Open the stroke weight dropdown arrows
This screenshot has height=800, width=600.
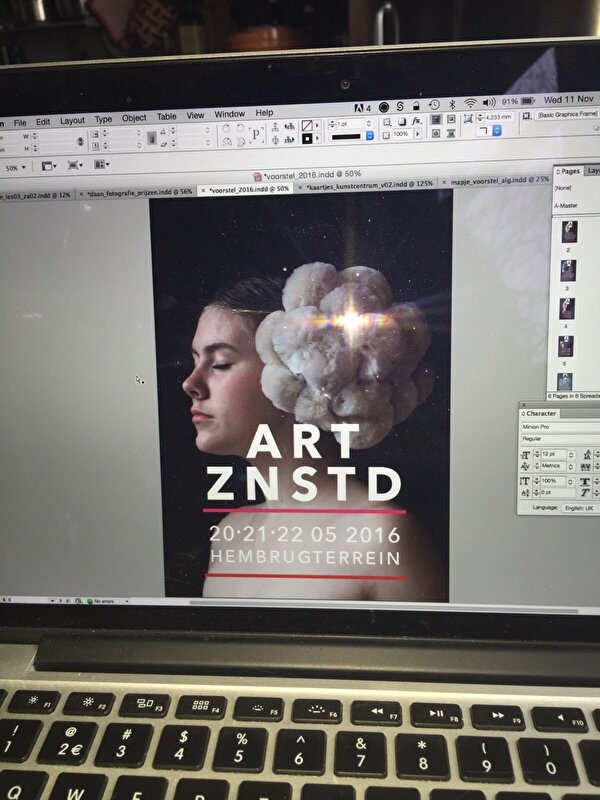pyautogui.click(x=369, y=124)
